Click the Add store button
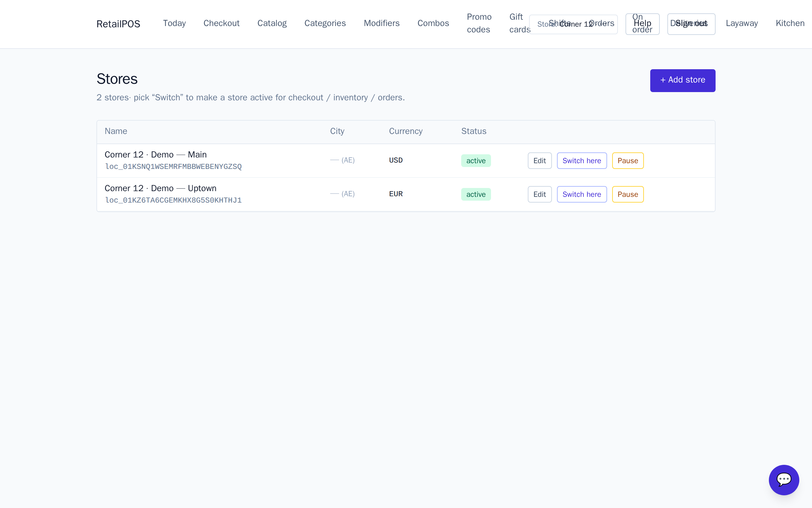 pyautogui.click(x=683, y=80)
